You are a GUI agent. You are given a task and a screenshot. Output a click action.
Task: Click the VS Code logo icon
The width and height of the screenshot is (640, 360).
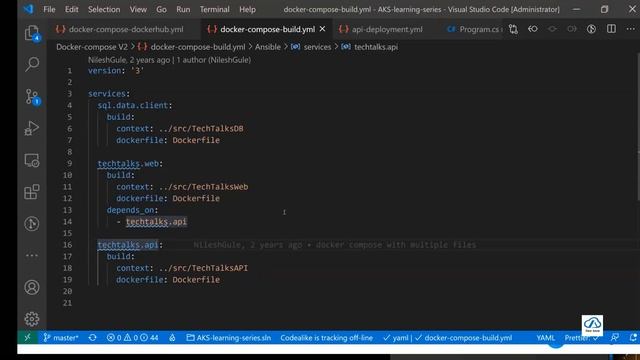pos(28,9)
